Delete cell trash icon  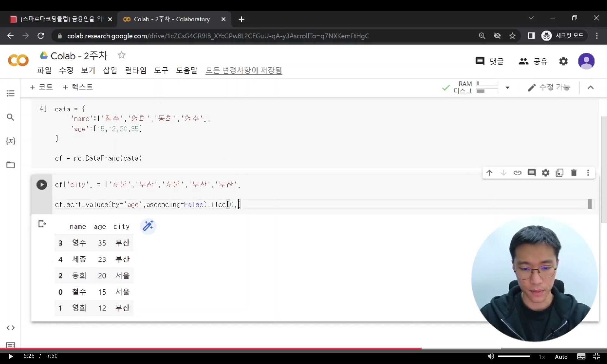(574, 173)
